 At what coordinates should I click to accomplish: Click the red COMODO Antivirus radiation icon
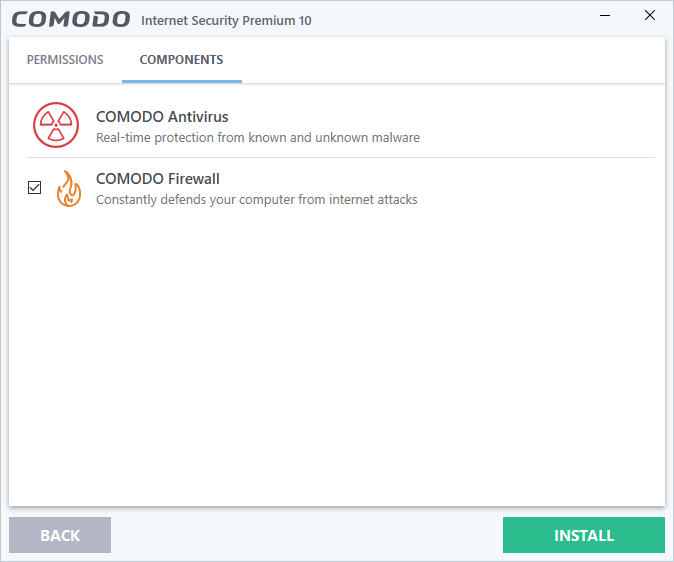pyautogui.click(x=53, y=126)
